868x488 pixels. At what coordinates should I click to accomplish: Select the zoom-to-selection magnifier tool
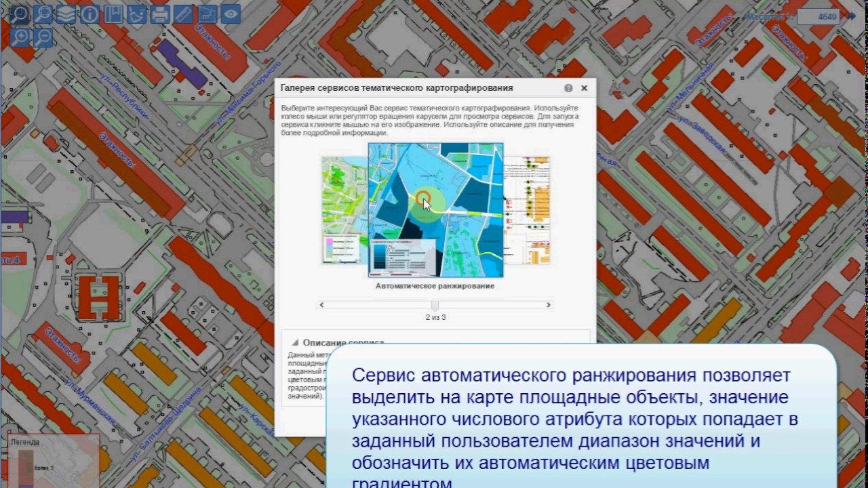pyautogui.click(x=43, y=13)
